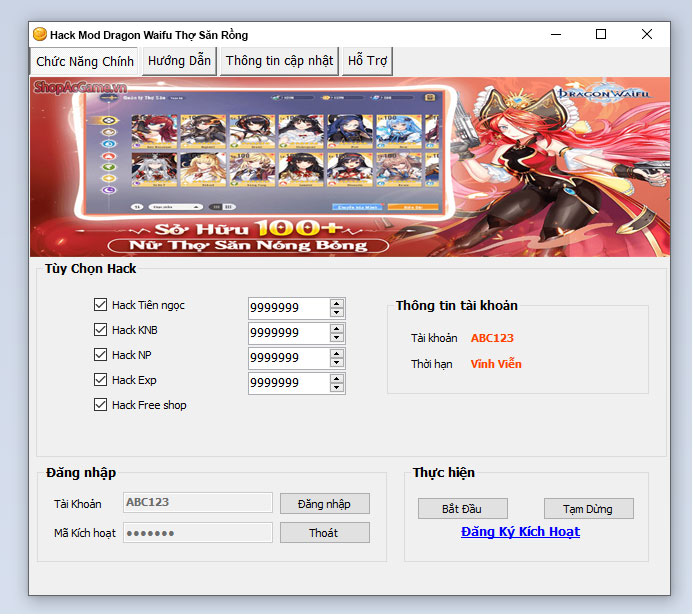Image resolution: width=693 pixels, height=616 pixels.
Task: Open the Chức Năng Chính tab
Action: pos(84,61)
